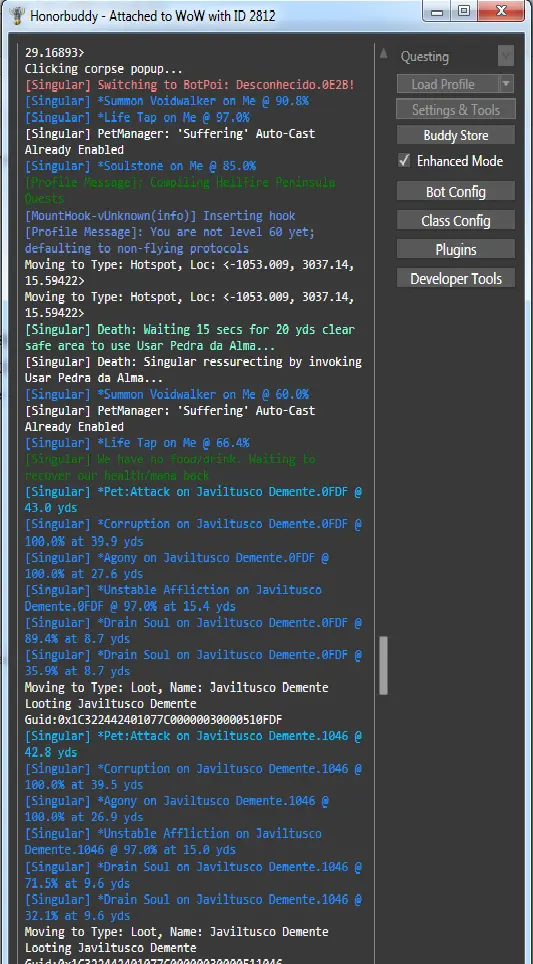
Task: Click the log scroll-up arrow
Action: (384, 53)
